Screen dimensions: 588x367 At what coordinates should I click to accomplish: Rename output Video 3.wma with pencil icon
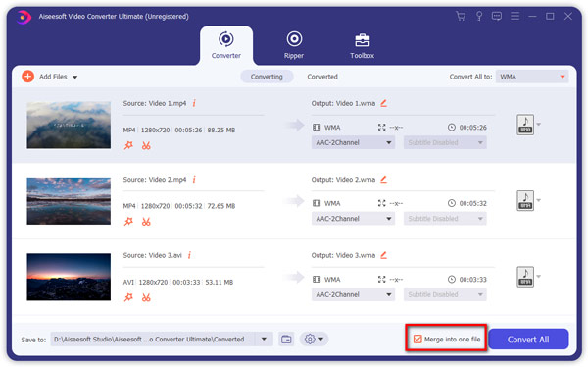pyautogui.click(x=383, y=255)
